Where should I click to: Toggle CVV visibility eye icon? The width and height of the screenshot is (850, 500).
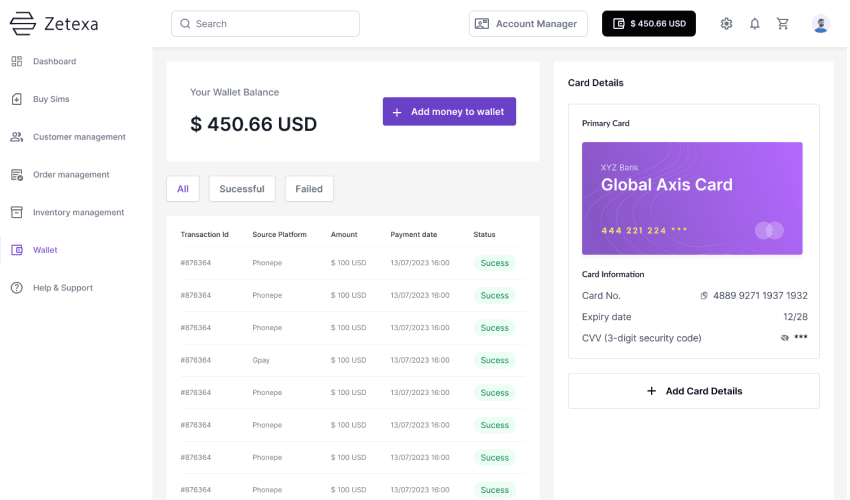pos(784,338)
